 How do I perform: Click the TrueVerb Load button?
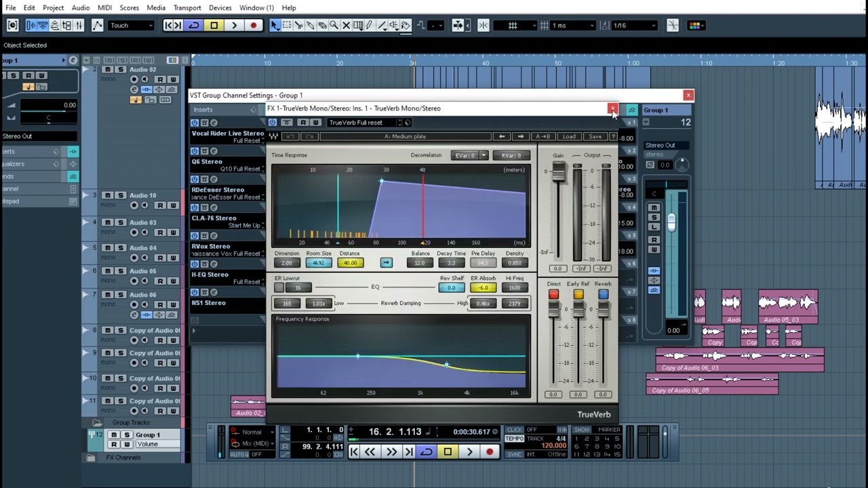click(569, 136)
